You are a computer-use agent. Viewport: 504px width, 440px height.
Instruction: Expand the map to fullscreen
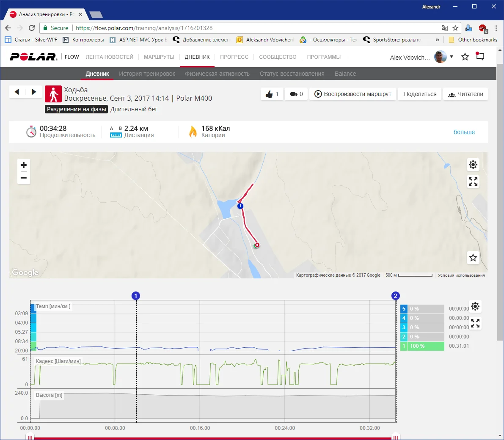pyautogui.click(x=473, y=181)
